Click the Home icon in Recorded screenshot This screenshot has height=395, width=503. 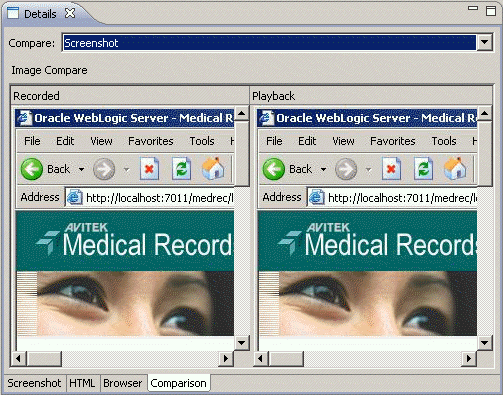(213, 168)
